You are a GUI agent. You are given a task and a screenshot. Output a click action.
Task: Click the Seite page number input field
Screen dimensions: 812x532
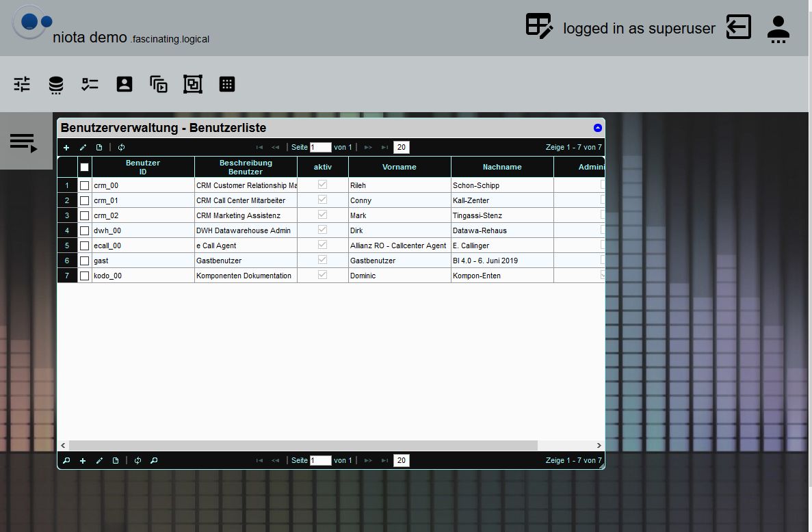pyautogui.click(x=319, y=147)
